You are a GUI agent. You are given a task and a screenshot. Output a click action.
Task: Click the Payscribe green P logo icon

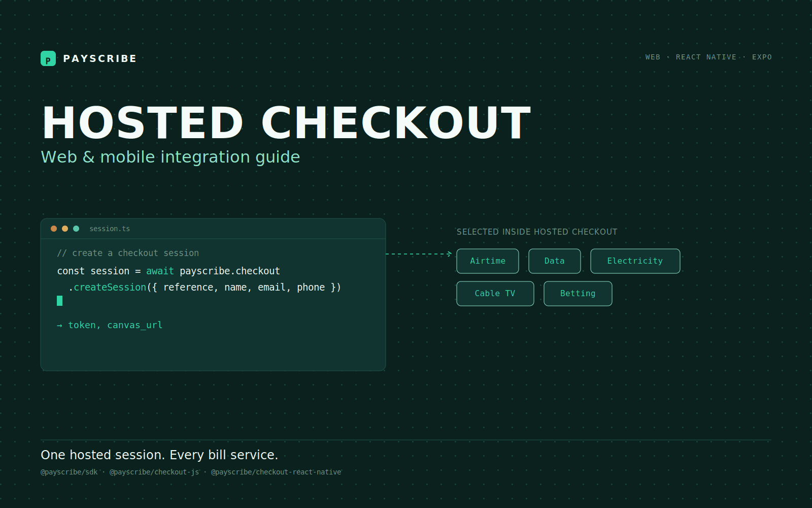48,58
